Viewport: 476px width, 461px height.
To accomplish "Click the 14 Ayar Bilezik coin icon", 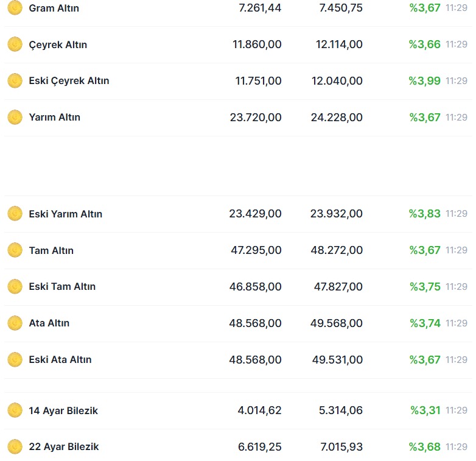I will (x=15, y=410).
